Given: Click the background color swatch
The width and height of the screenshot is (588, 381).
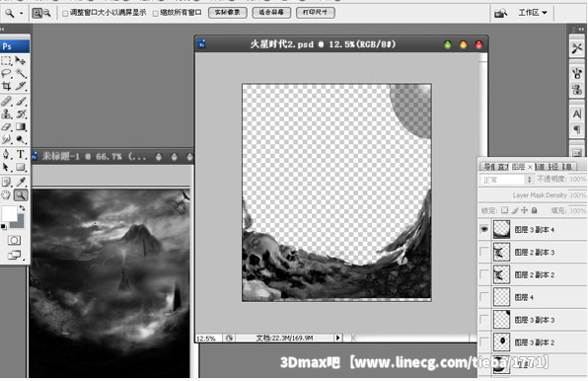Looking at the screenshot, I should pos(21,223).
